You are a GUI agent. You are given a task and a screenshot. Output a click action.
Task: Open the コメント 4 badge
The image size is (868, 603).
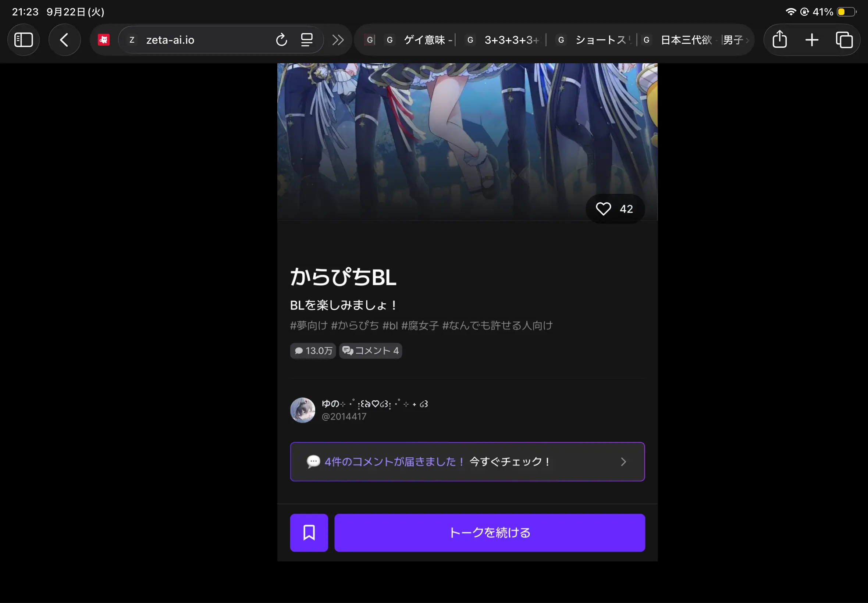tap(370, 351)
